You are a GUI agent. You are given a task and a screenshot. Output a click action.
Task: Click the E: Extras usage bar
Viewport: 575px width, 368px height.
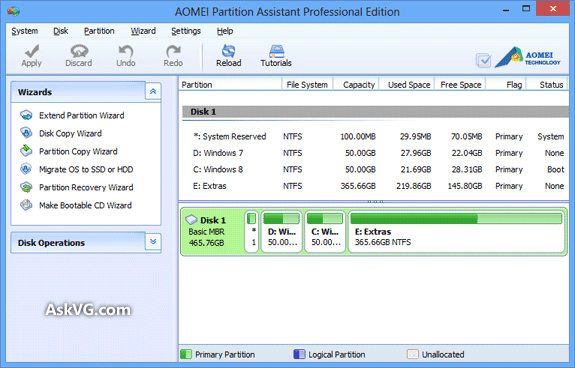coord(456,219)
